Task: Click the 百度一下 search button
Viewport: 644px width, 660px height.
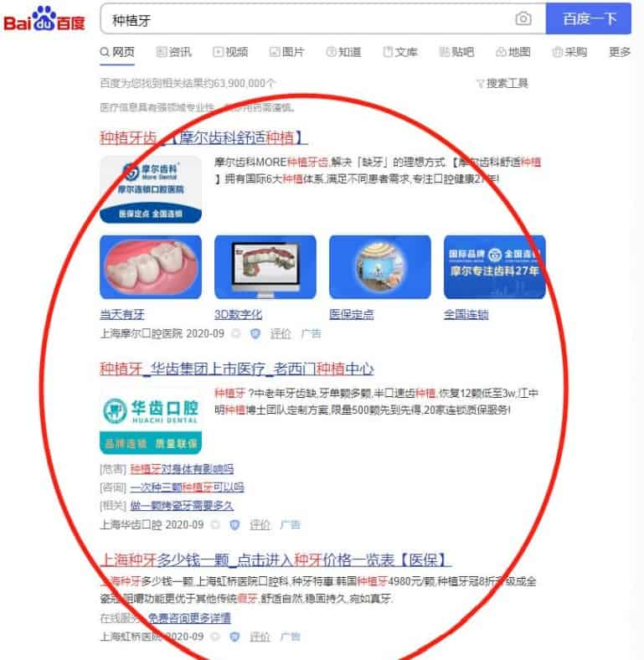Action: [x=589, y=18]
